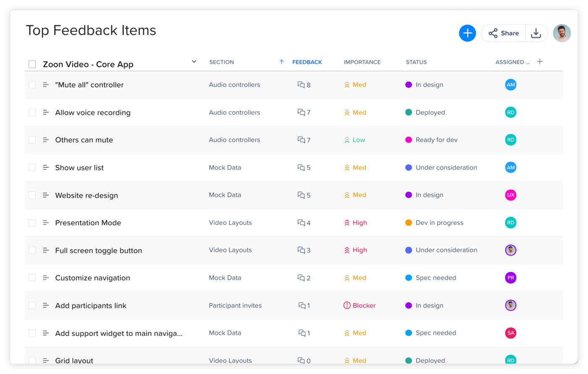Click the UX assignee badge for Website re-design
The image size is (588, 374).
coord(510,195)
